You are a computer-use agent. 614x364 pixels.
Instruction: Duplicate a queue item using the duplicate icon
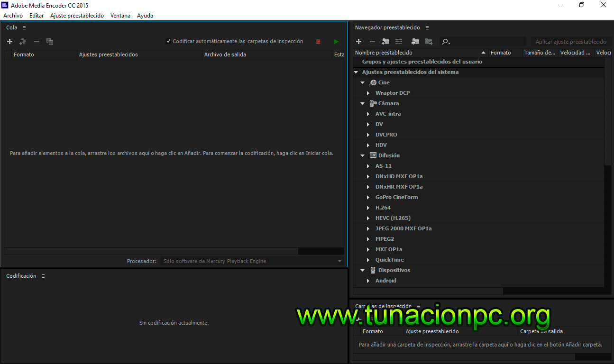click(x=50, y=41)
